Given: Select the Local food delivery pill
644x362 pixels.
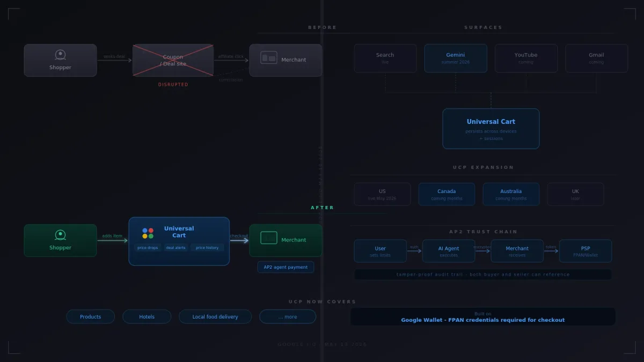Looking at the screenshot, I should pos(215,317).
